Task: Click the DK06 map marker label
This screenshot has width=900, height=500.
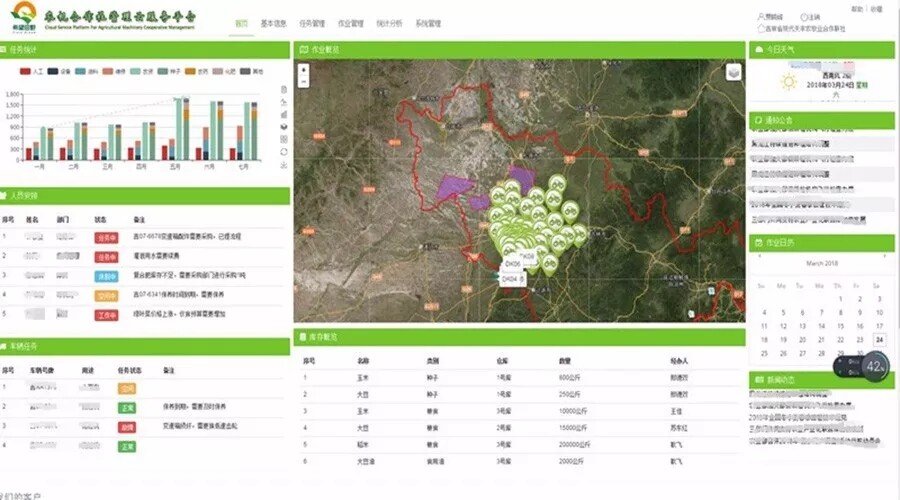Action: (513, 264)
